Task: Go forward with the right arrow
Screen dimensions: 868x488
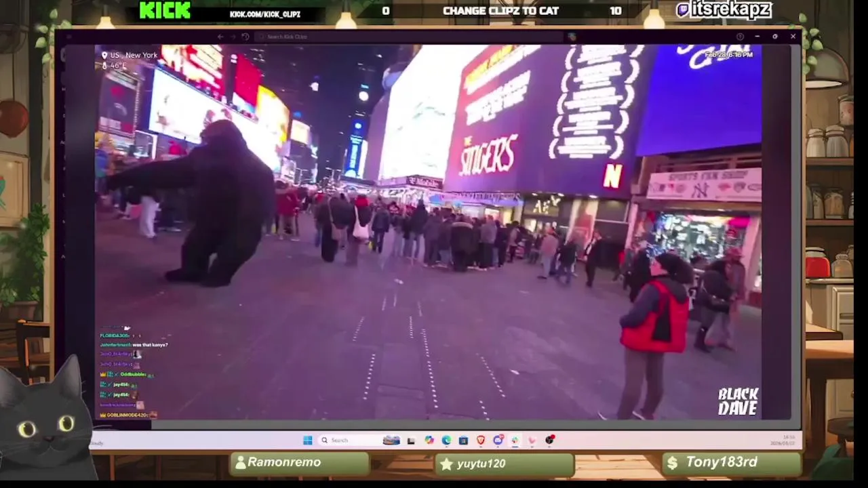Action: tap(233, 37)
